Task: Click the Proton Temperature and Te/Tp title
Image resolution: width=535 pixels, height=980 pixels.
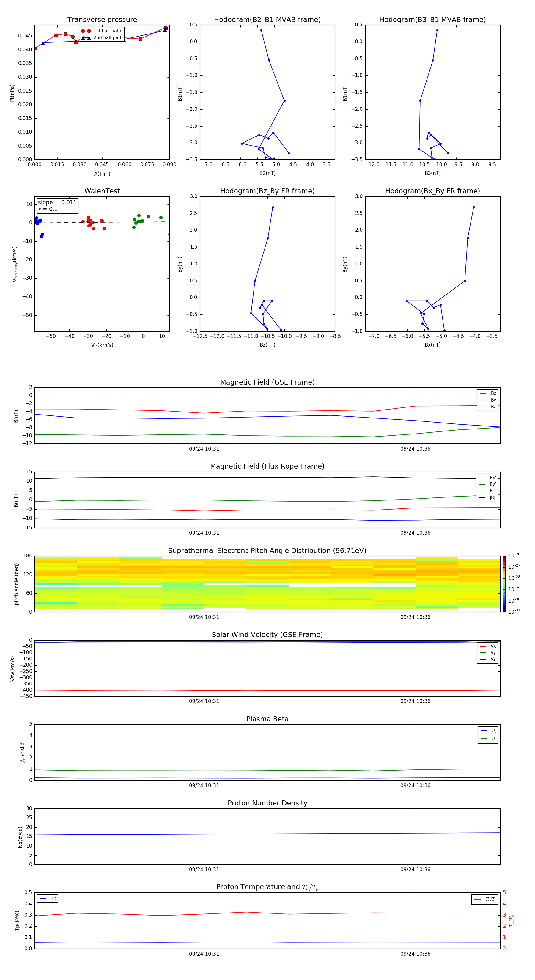Action: click(267, 887)
